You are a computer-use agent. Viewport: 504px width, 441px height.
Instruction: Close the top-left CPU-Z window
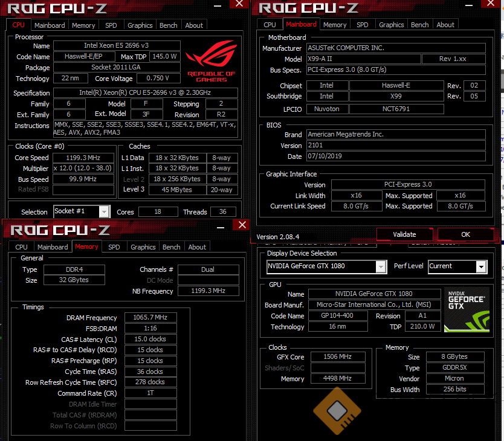[239, 4]
